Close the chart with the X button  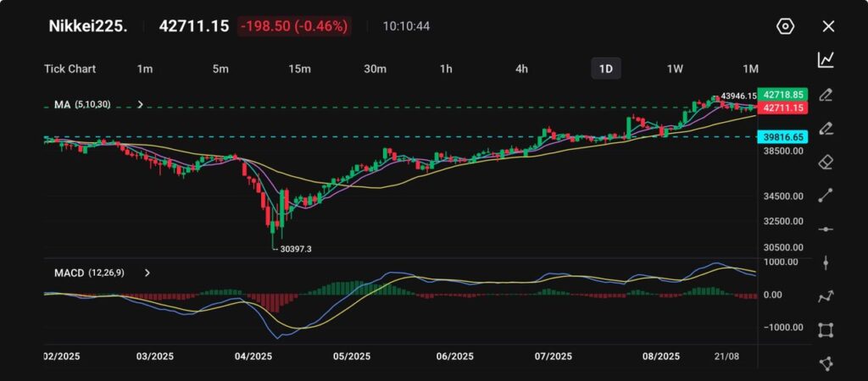click(828, 26)
